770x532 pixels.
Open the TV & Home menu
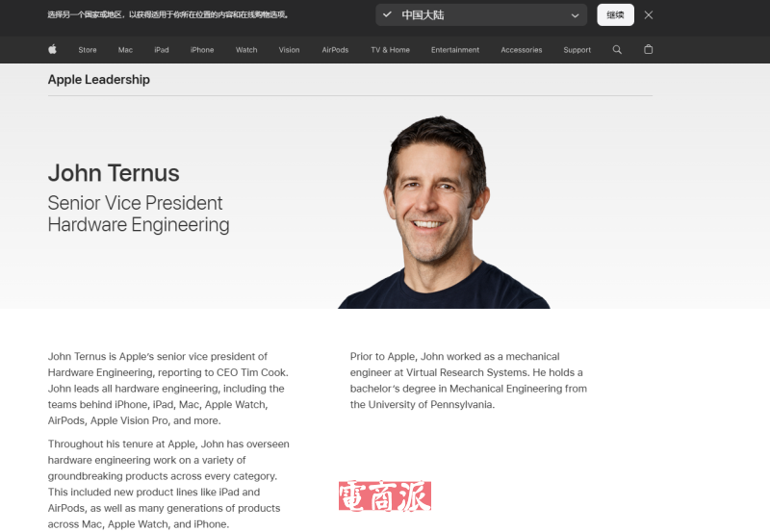[390, 50]
